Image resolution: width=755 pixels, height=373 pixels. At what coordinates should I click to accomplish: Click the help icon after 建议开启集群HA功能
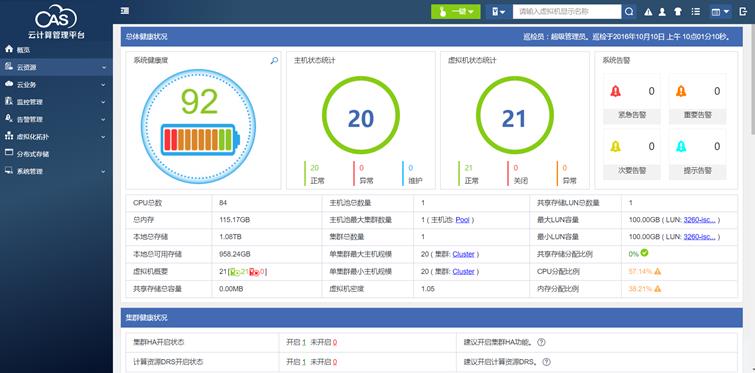(x=541, y=342)
